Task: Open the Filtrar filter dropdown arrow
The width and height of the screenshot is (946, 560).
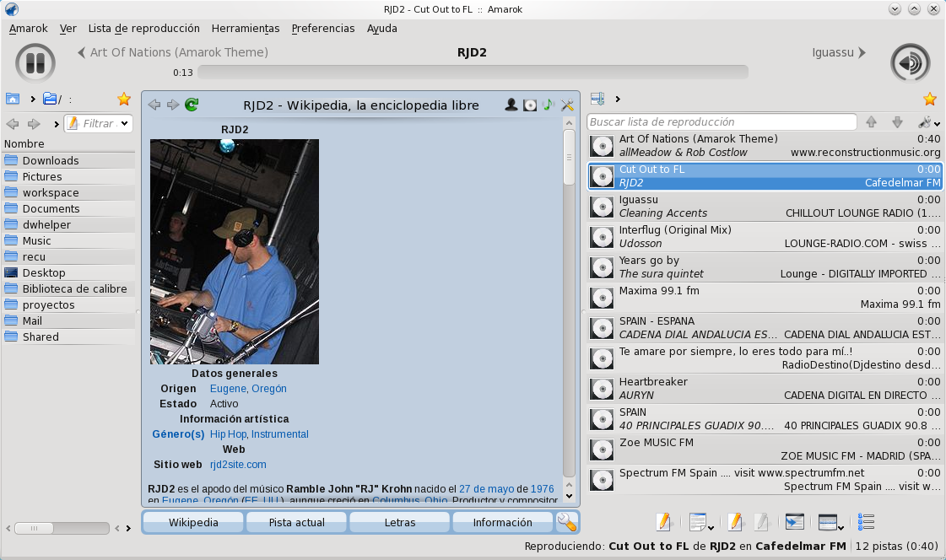Action: pos(124,124)
